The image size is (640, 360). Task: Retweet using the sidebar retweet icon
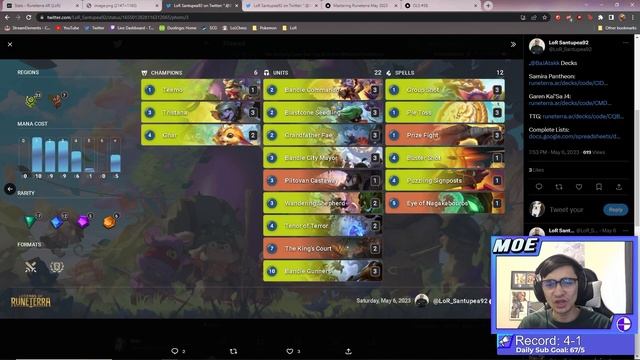tap(559, 187)
